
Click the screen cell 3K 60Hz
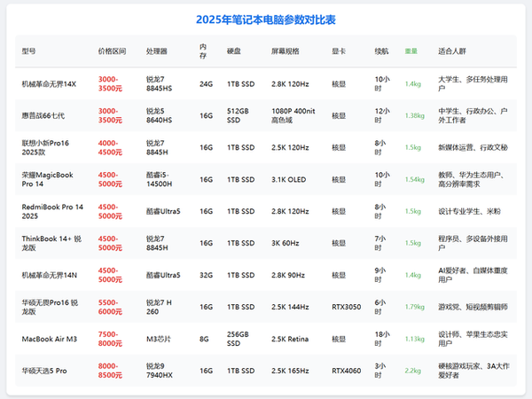pos(285,243)
